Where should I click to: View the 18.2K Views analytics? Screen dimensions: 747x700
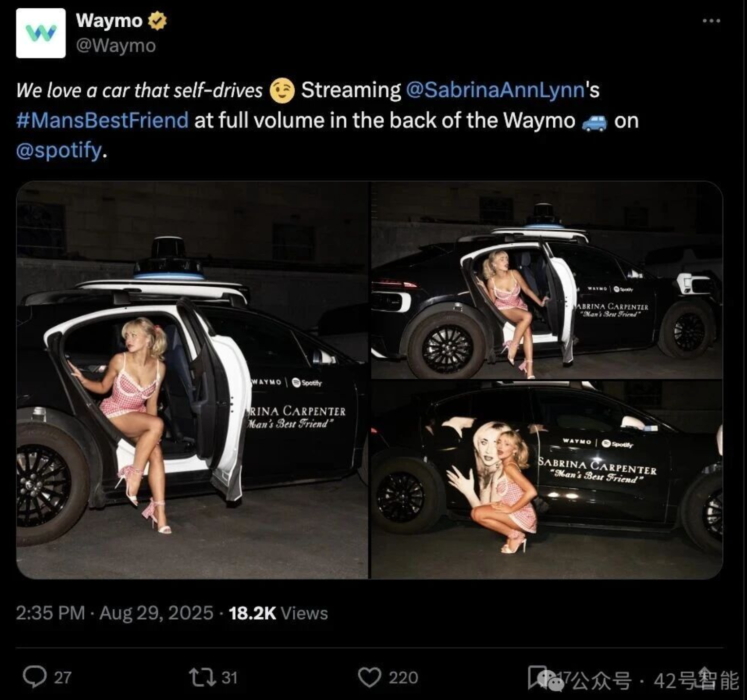(278, 613)
